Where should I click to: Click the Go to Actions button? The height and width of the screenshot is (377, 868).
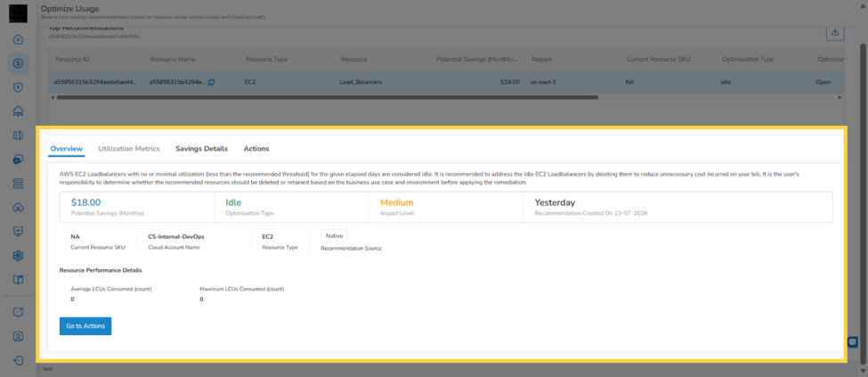click(x=85, y=326)
